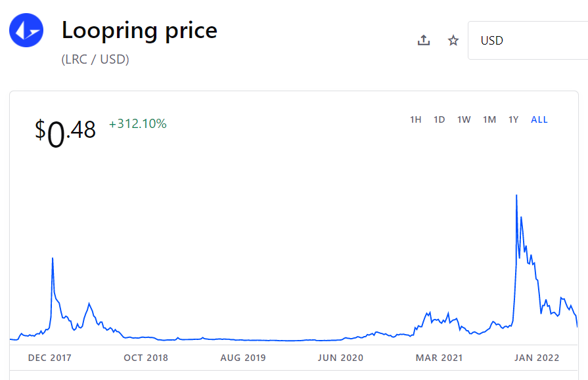The image size is (588, 380).
Task: Switch chart to 1D range
Action: click(x=440, y=119)
